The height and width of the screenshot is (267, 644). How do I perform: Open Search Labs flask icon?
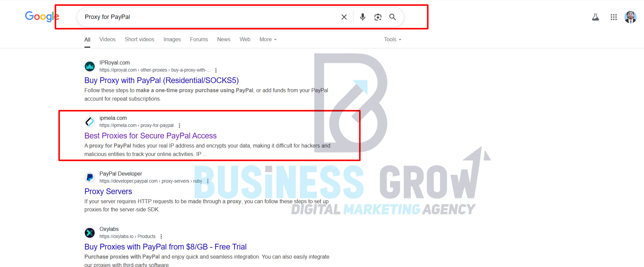(x=595, y=17)
